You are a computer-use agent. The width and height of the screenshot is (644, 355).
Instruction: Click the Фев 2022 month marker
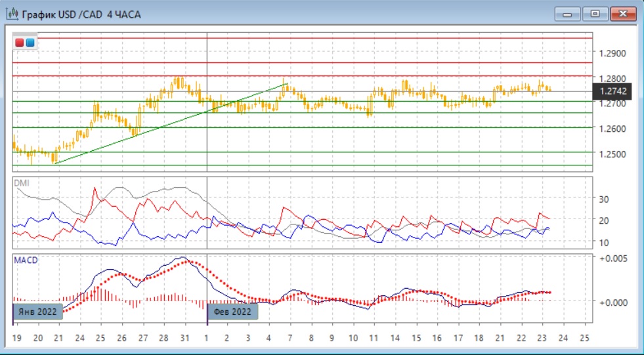pos(233,311)
